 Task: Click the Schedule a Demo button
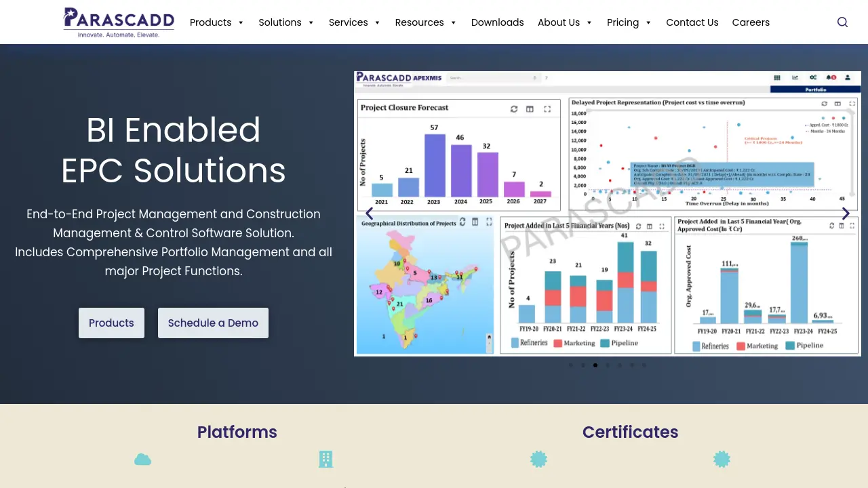213,323
